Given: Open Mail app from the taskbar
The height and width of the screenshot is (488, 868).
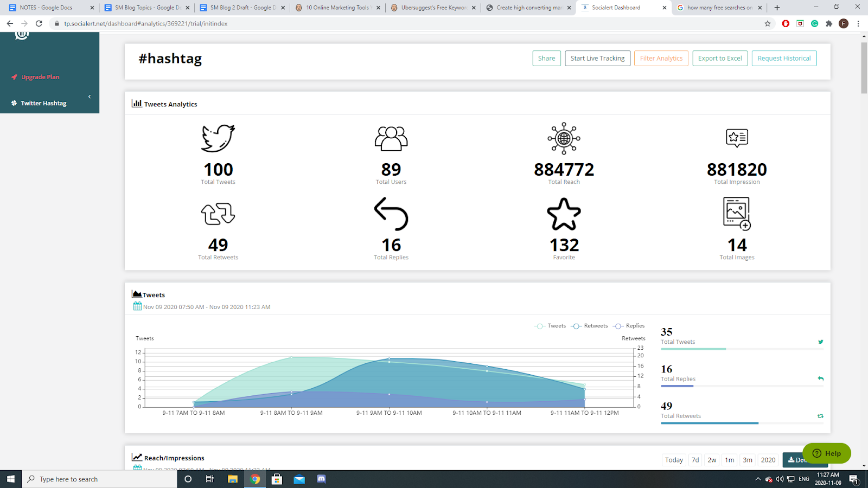Looking at the screenshot, I should [x=299, y=479].
